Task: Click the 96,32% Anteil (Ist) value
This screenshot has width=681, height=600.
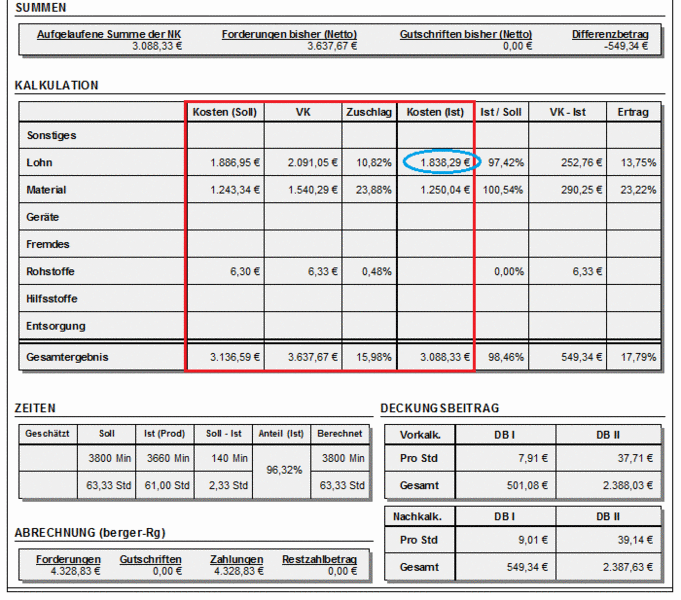Action: point(284,470)
